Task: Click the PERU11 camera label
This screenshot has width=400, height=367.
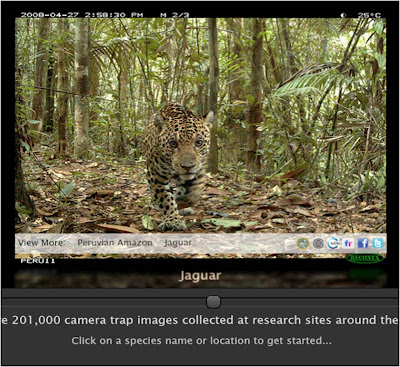Action: click(38, 261)
